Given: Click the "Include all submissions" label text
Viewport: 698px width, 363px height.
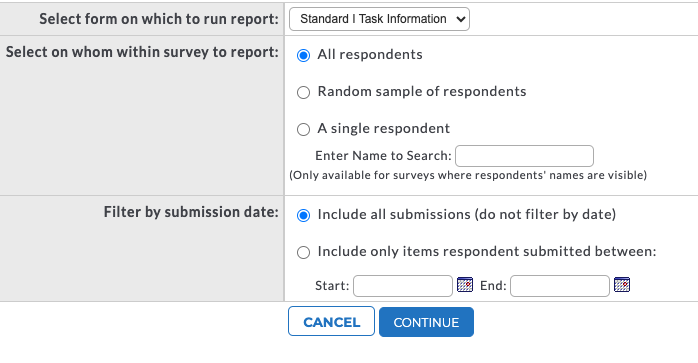Looking at the screenshot, I should click(394, 214).
